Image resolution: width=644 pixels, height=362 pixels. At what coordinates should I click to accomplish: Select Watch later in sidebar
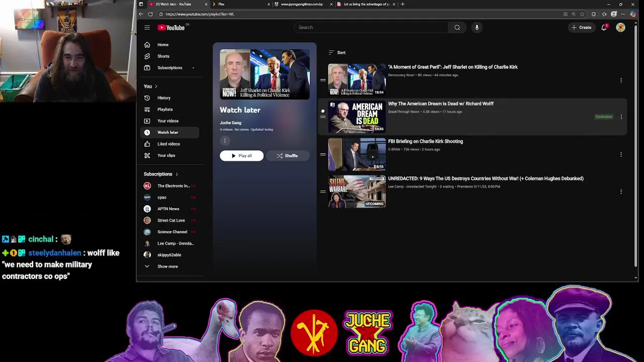click(x=170, y=132)
